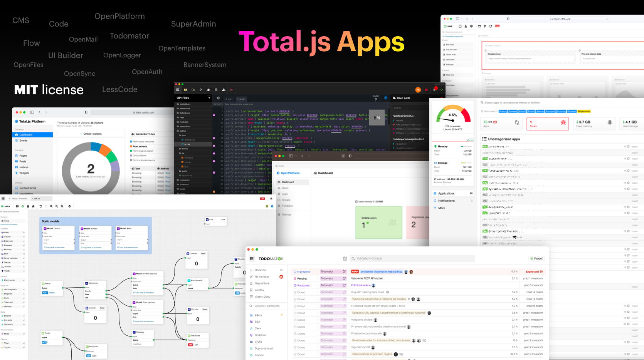Open the PS user avatar in Code editor
Viewport: 644px width, 360px height.
[x=418, y=90]
